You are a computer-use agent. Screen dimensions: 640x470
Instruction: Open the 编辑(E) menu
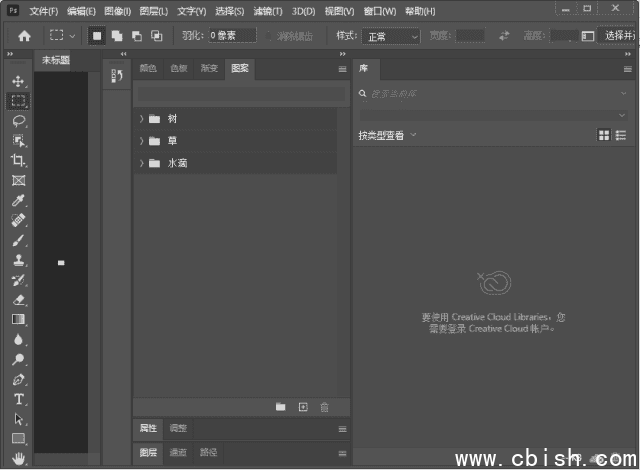(x=81, y=11)
